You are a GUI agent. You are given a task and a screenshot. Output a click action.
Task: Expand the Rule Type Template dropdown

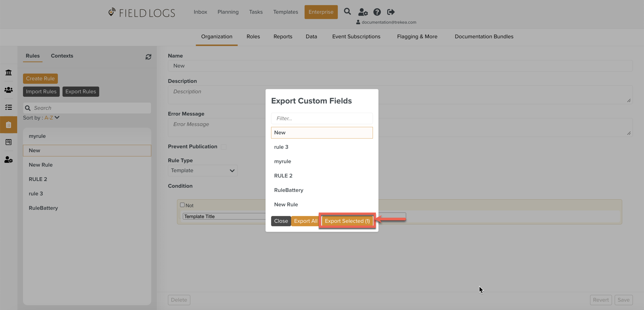[202, 171]
